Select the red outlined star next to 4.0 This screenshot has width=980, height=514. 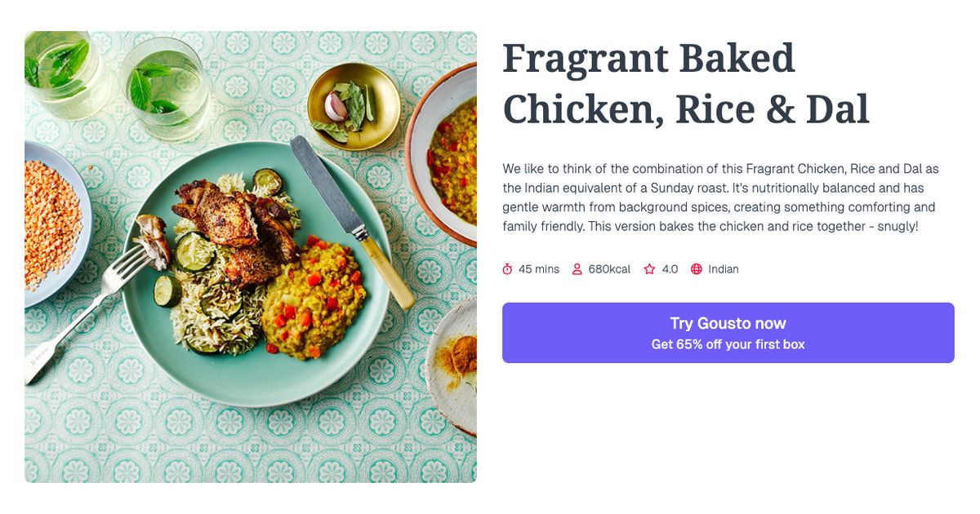[x=648, y=268]
